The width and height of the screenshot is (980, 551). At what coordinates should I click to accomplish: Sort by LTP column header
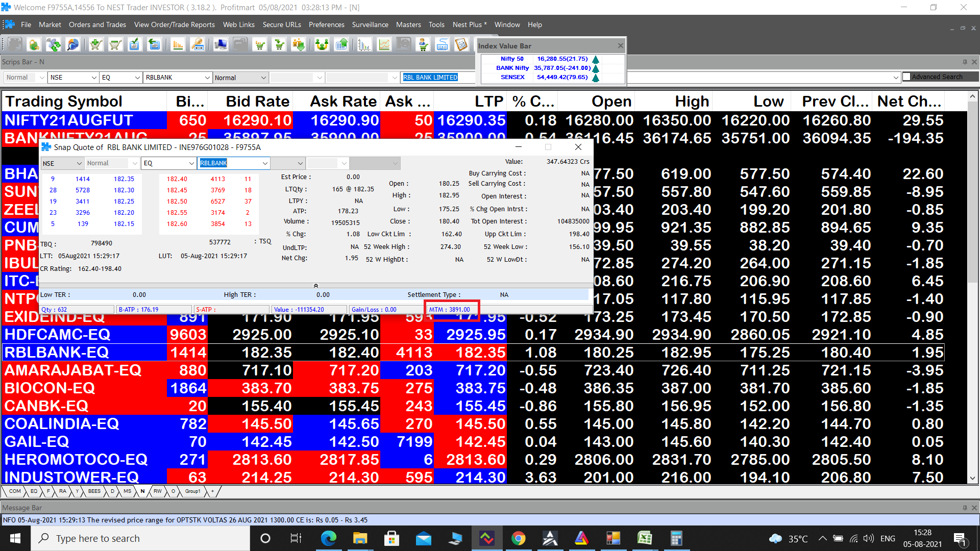click(470, 102)
